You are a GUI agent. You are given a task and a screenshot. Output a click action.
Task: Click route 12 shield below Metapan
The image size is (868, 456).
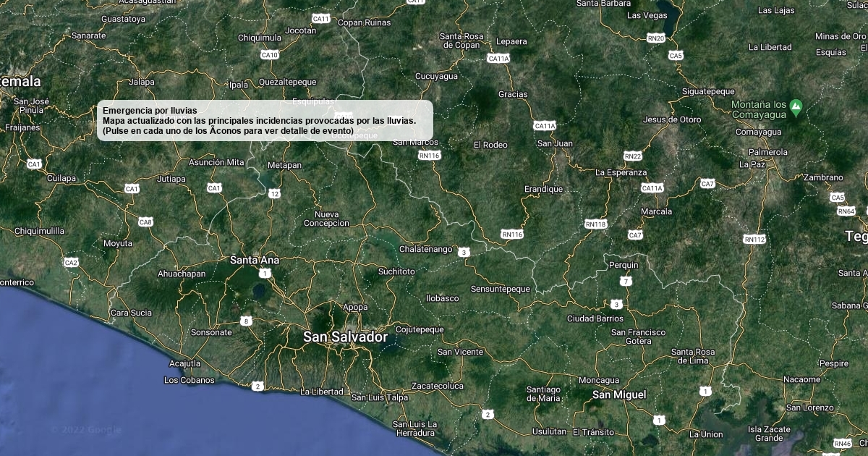pos(274,193)
